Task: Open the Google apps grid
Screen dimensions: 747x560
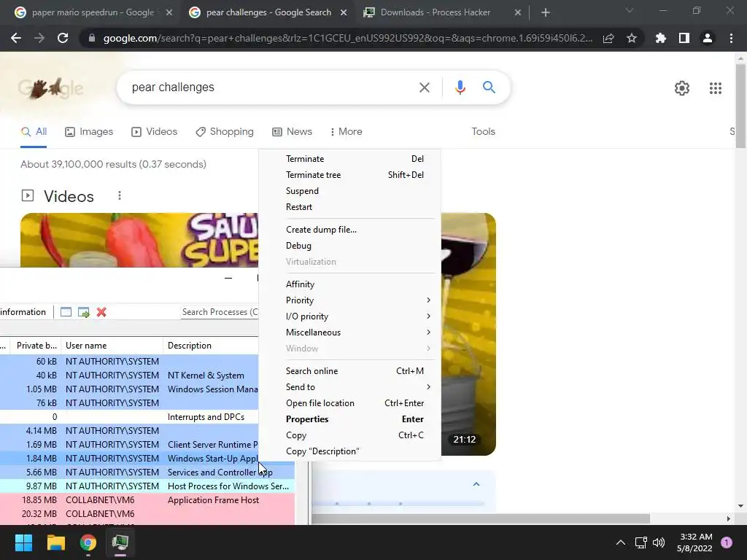Action: click(x=715, y=88)
